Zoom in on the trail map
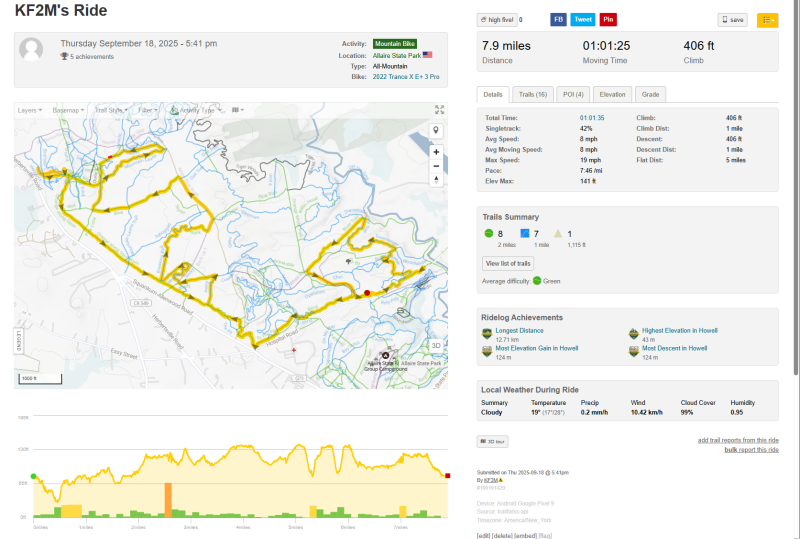Viewport: 800px width, 539px height. [x=436, y=153]
